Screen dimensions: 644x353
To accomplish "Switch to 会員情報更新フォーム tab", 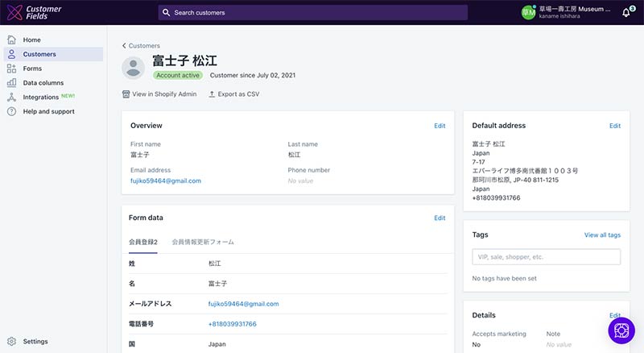I will click(x=203, y=242).
